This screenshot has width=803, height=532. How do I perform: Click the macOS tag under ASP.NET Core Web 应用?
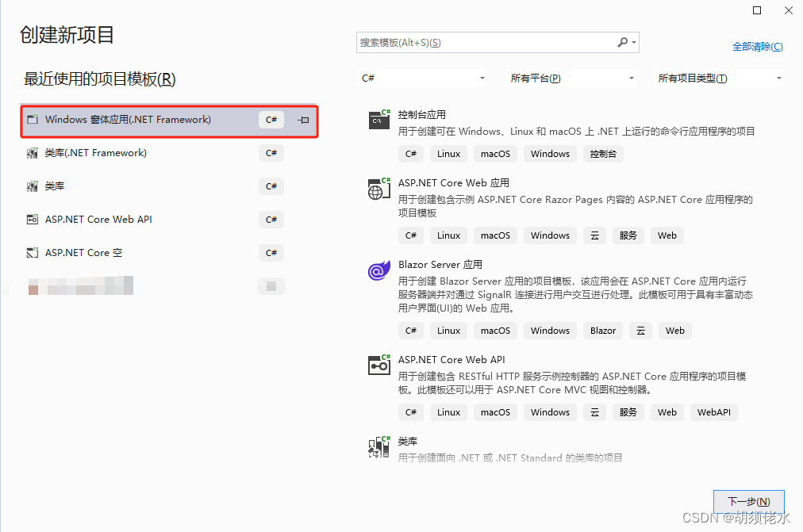pyautogui.click(x=495, y=235)
